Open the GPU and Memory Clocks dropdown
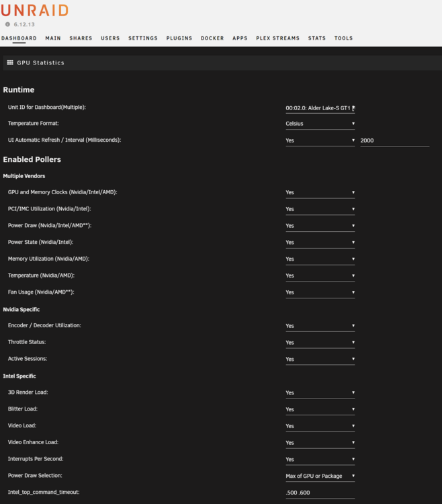The width and height of the screenshot is (442, 504). pos(320,193)
